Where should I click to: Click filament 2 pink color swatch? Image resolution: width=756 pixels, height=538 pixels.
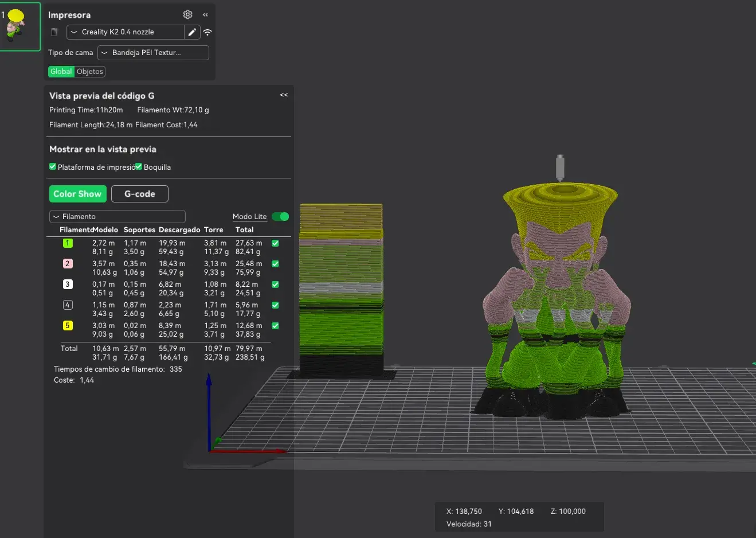tap(68, 263)
